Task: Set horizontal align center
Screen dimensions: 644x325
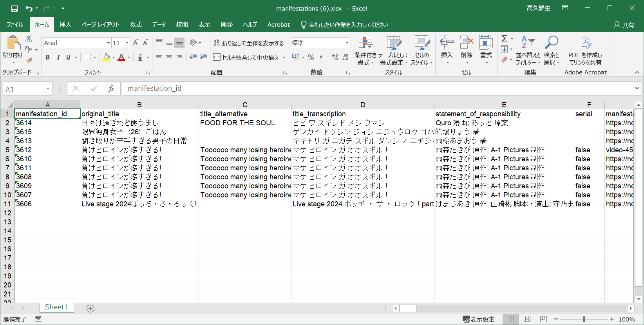Action: pos(169,57)
